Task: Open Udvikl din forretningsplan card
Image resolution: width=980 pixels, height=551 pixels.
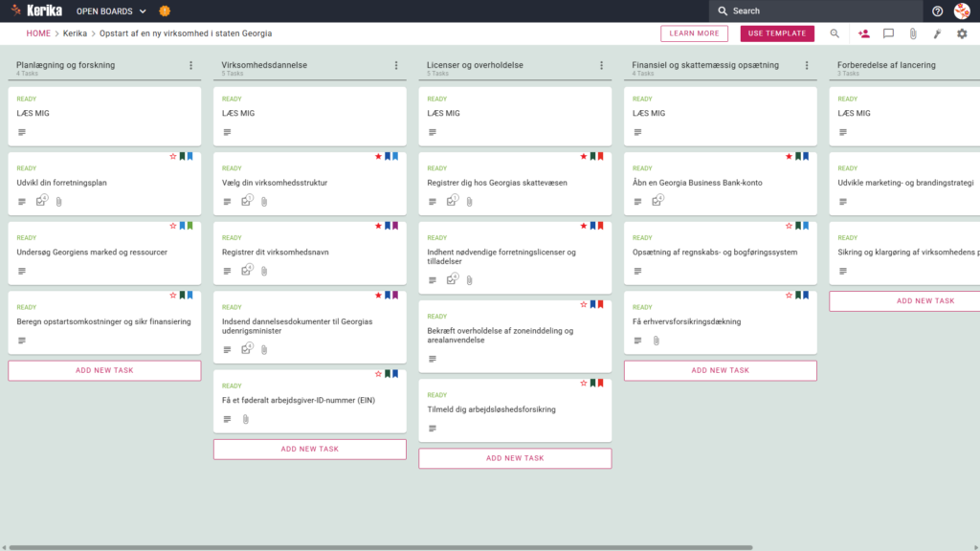Action: (104, 183)
